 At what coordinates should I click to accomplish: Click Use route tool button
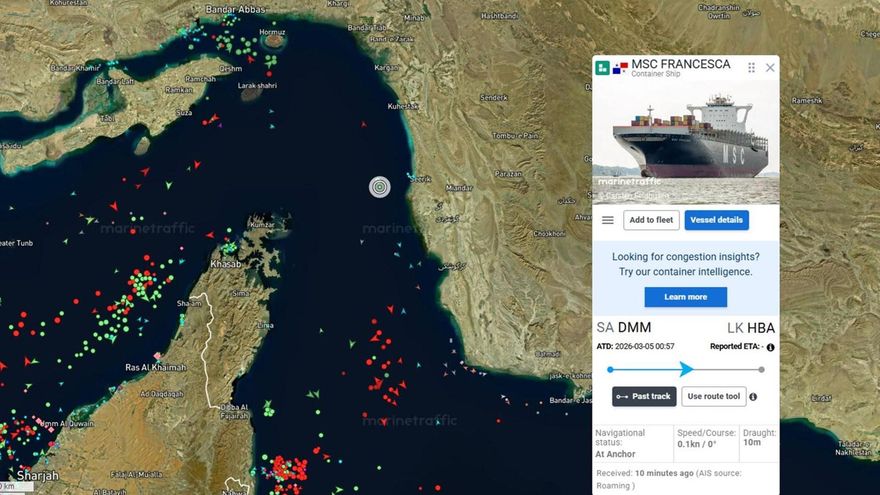714,396
